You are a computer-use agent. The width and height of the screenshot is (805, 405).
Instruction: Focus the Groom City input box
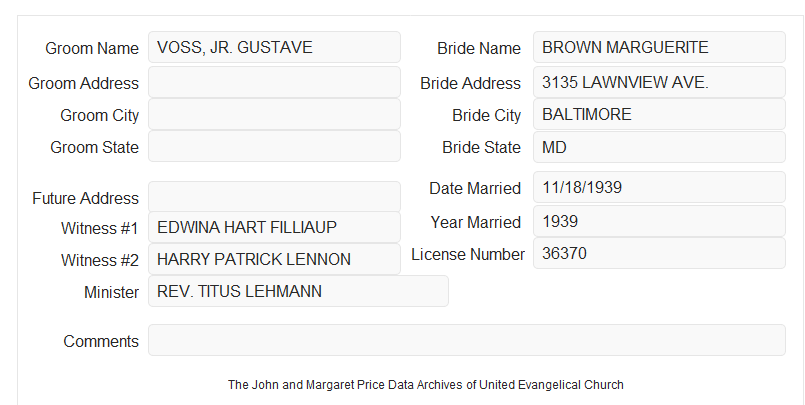274,114
